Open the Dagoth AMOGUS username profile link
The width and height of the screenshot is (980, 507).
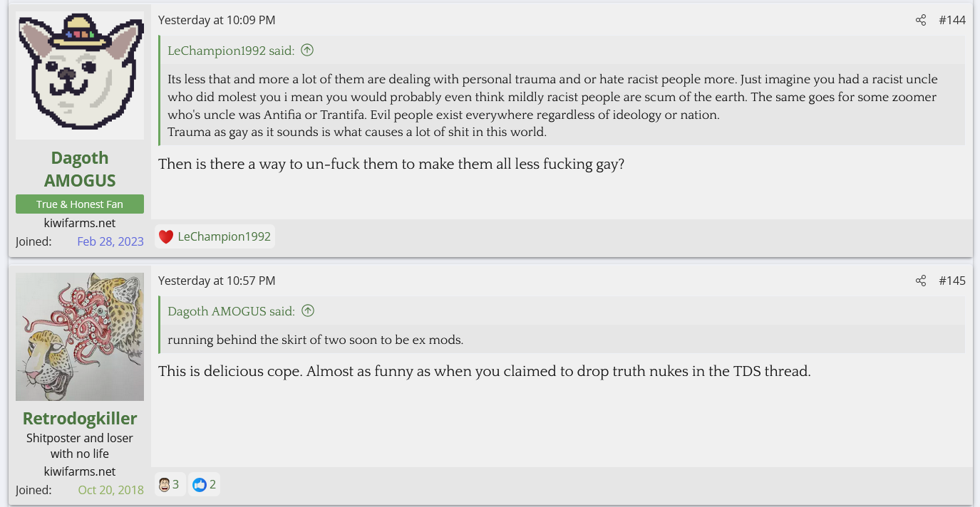pyautogui.click(x=80, y=169)
